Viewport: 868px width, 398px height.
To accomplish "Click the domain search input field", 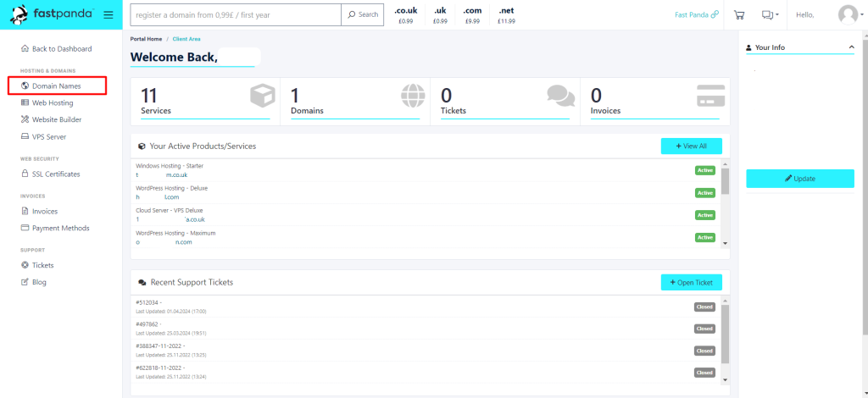I will point(236,14).
